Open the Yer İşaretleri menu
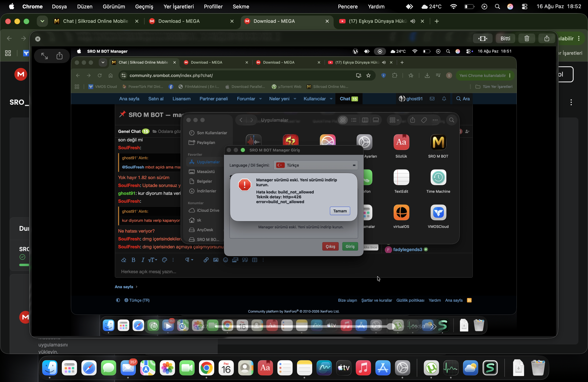588x382 pixels. (178, 6)
